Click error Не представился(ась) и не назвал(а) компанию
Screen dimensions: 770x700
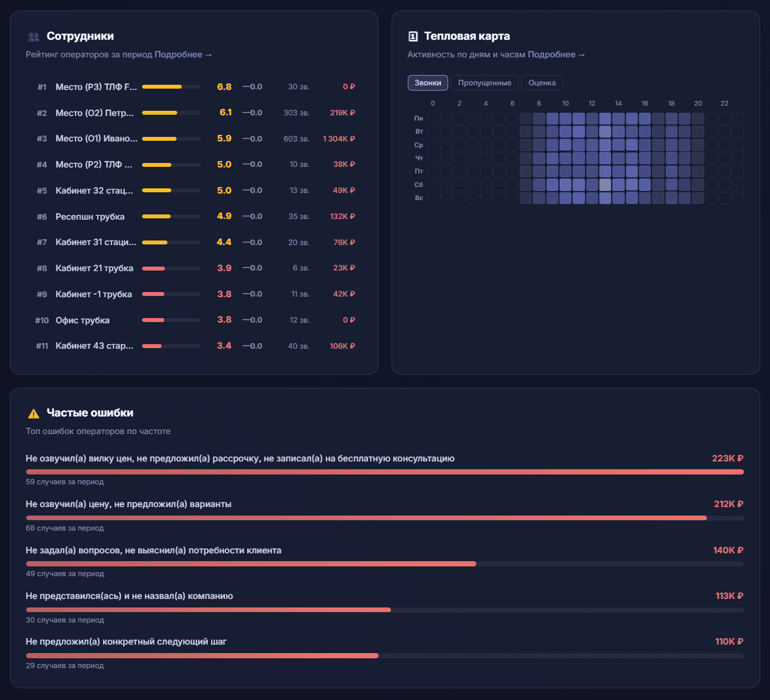click(129, 596)
